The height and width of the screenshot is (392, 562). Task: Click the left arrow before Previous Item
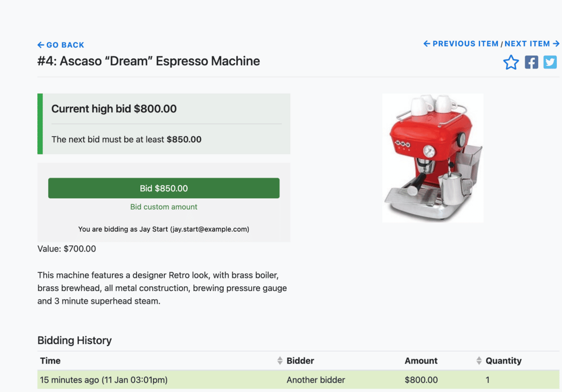click(x=427, y=44)
